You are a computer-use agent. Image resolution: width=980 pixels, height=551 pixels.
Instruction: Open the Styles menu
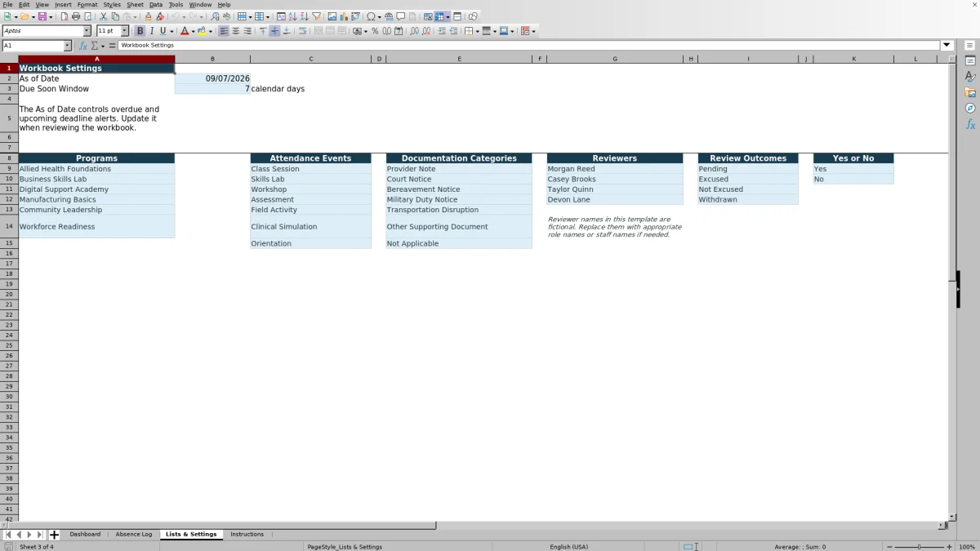[112, 4]
